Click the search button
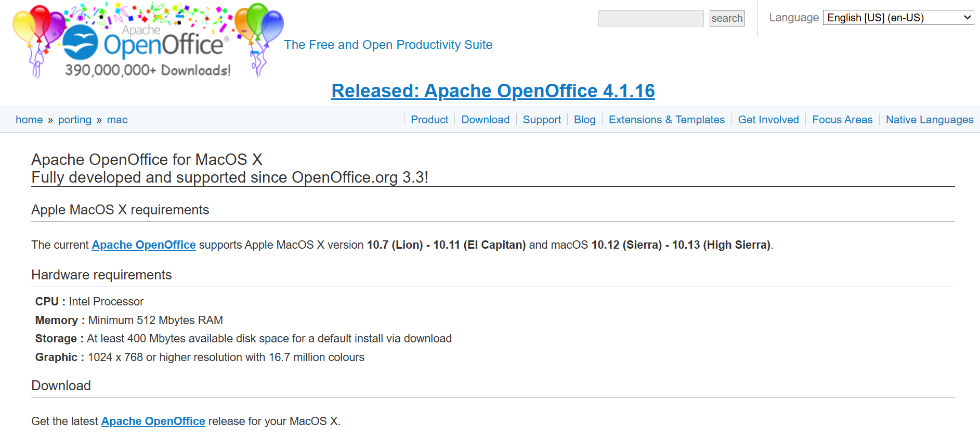Screen dimensions: 980x436 point(727,19)
